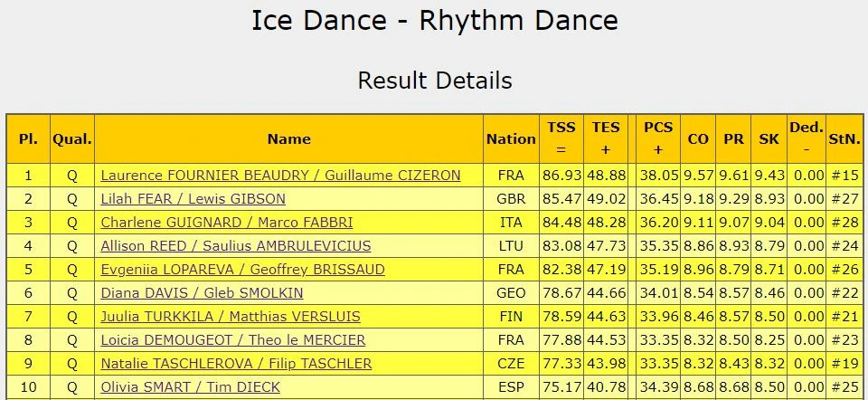This screenshot has height=400, width=868.
Task: Open Diana Davis / Gleb Smolkin link
Action: coord(202,293)
